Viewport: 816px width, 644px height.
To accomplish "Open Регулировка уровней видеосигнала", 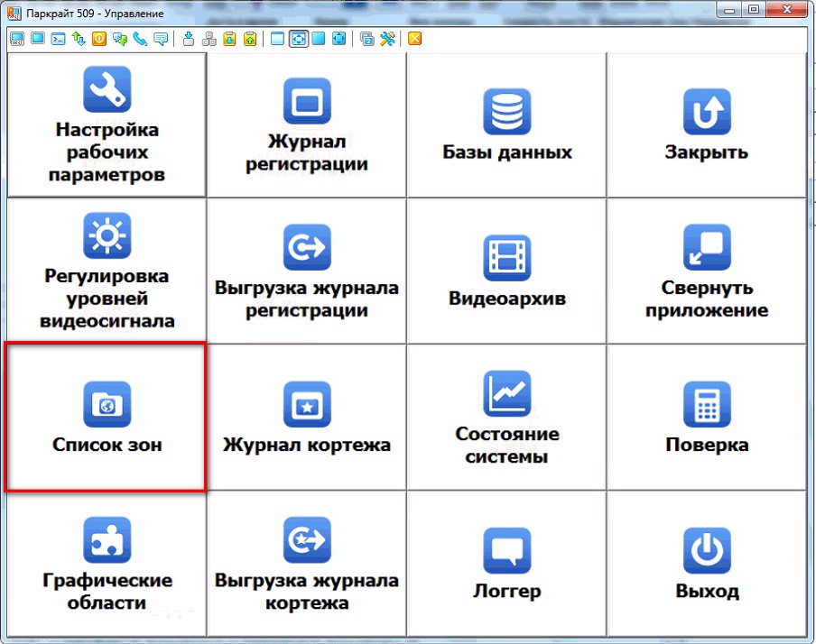I will pyautogui.click(x=107, y=271).
